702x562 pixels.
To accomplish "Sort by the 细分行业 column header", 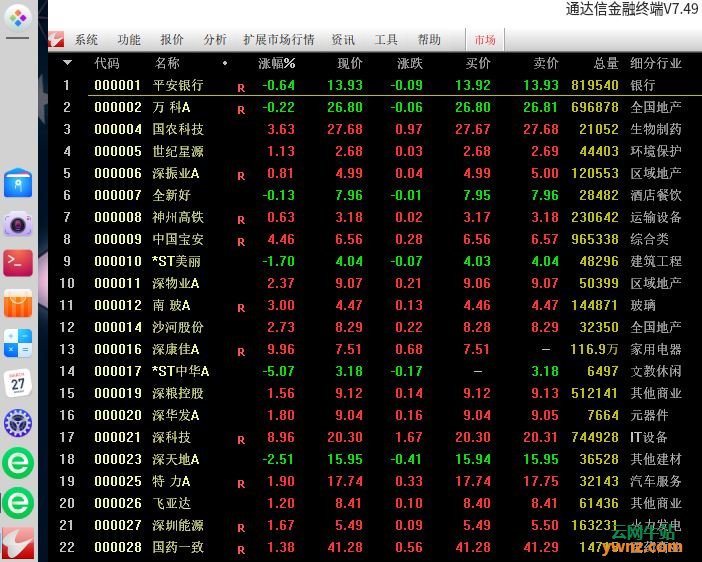I will coord(656,63).
